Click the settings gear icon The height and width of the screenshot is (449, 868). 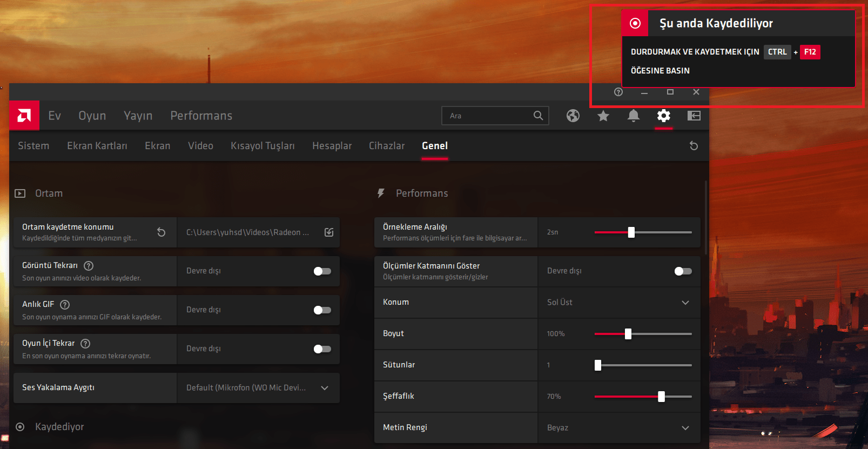pos(664,116)
